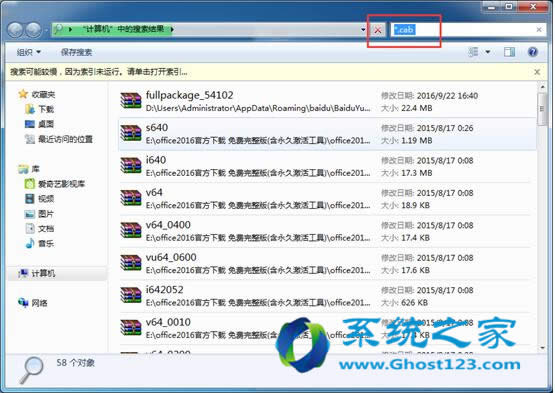Screen dimensions: 555x393
Task: Click the 626 KB size text
Action: coord(414,303)
